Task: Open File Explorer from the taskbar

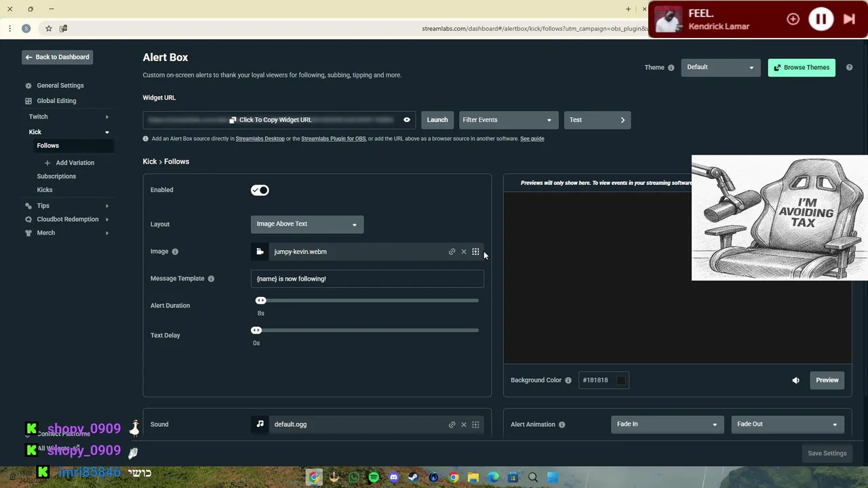Action: [473, 477]
